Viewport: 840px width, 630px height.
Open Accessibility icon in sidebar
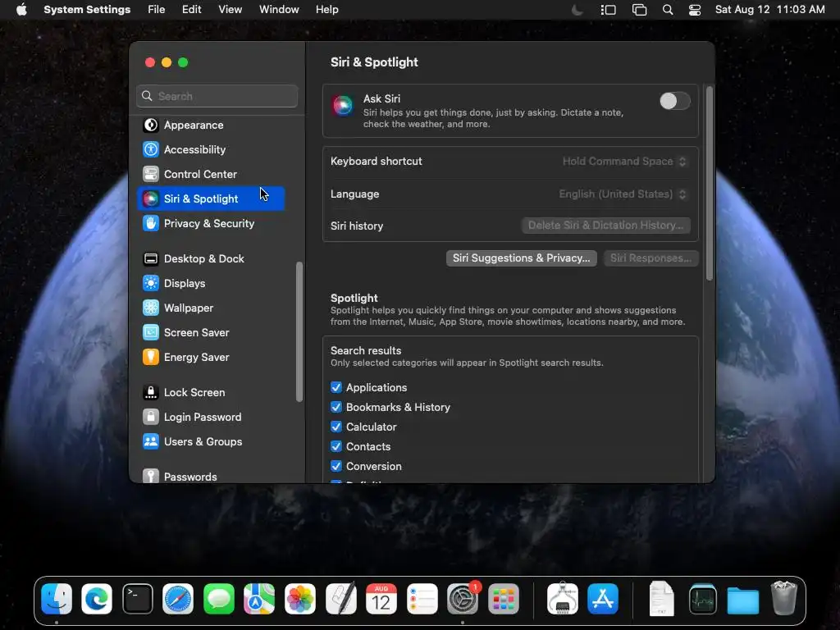click(x=151, y=149)
